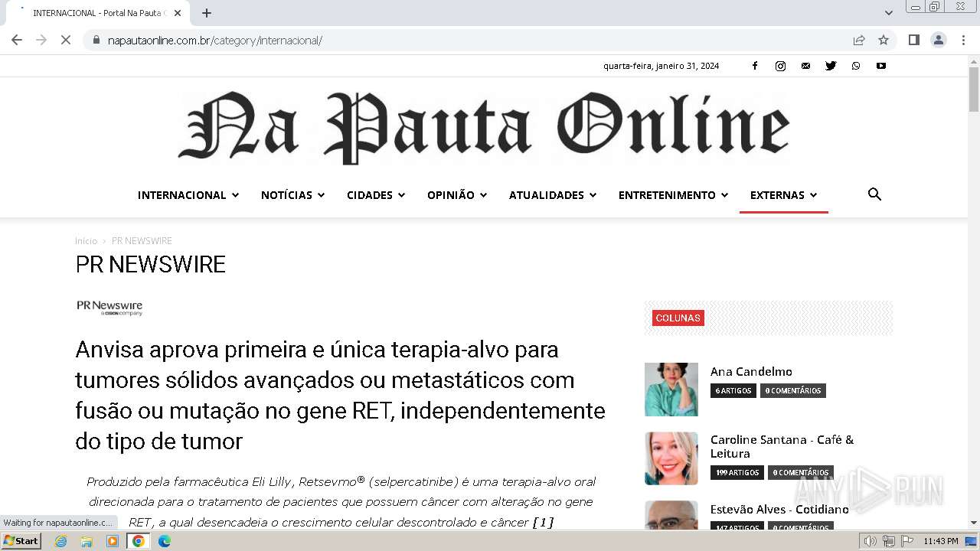This screenshot has width=980, height=551.
Task: Open Chrome's three-dot menu
Action: pos(964,40)
